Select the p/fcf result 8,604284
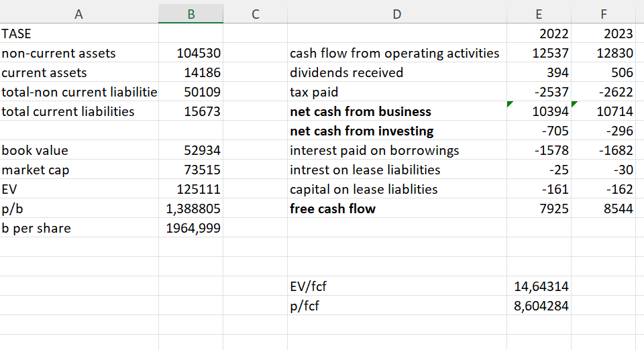Viewport: 644px width, 350px height. point(539,306)
